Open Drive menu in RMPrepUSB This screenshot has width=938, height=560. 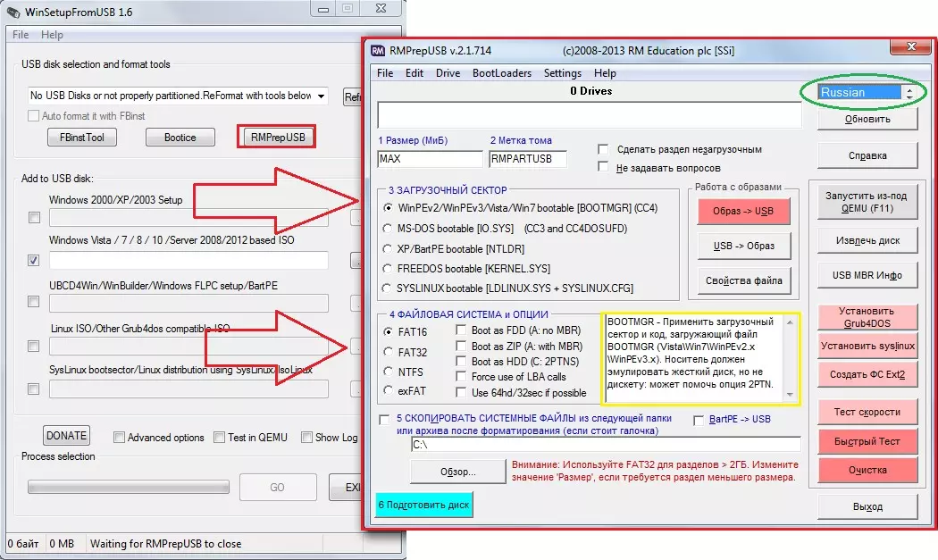tap(448, 73)
